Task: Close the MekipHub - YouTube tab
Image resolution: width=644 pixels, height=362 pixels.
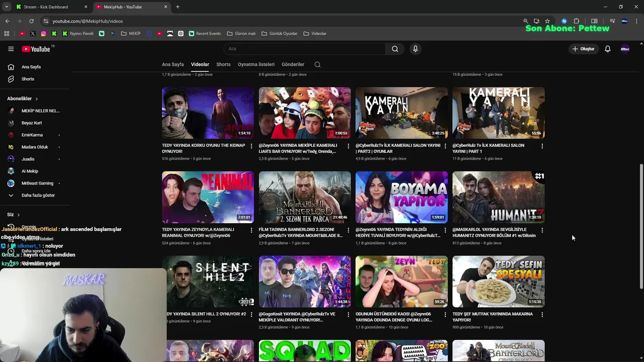Action: point(166,7)
